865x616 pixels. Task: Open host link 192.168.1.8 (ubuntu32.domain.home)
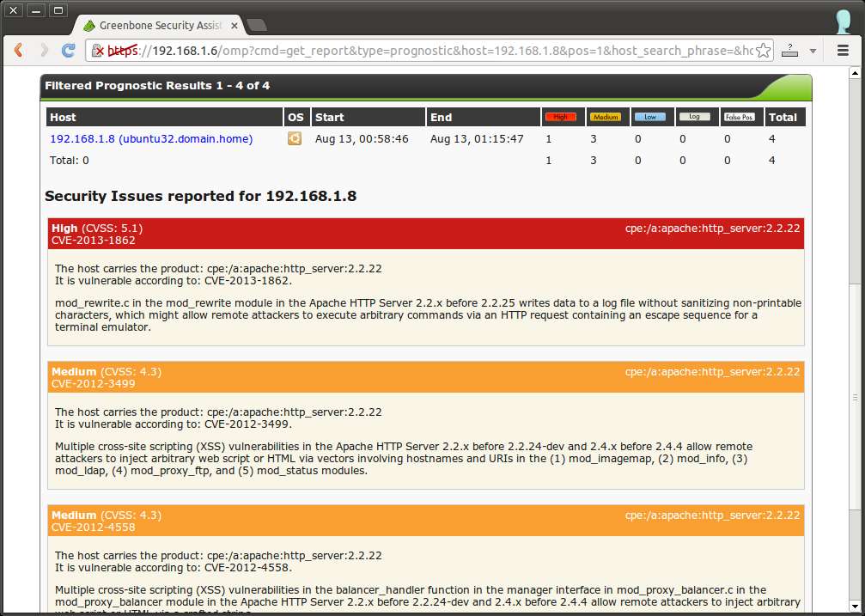click(x=151, y=138)
